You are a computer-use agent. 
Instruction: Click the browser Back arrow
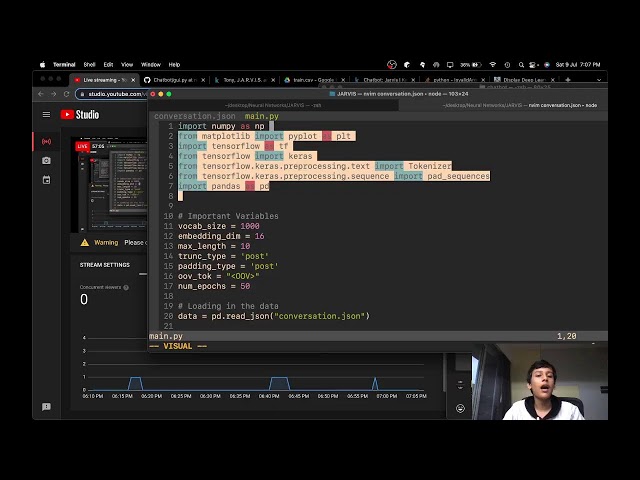pyautogui.click(x=40, y=94)
